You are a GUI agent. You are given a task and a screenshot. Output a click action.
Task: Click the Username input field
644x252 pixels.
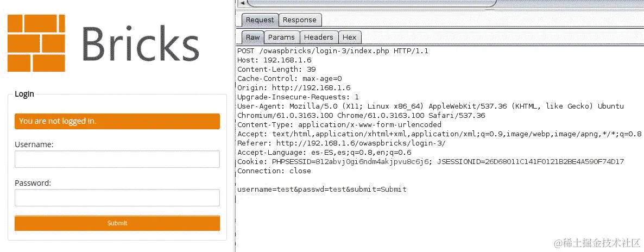coord(117,159)
